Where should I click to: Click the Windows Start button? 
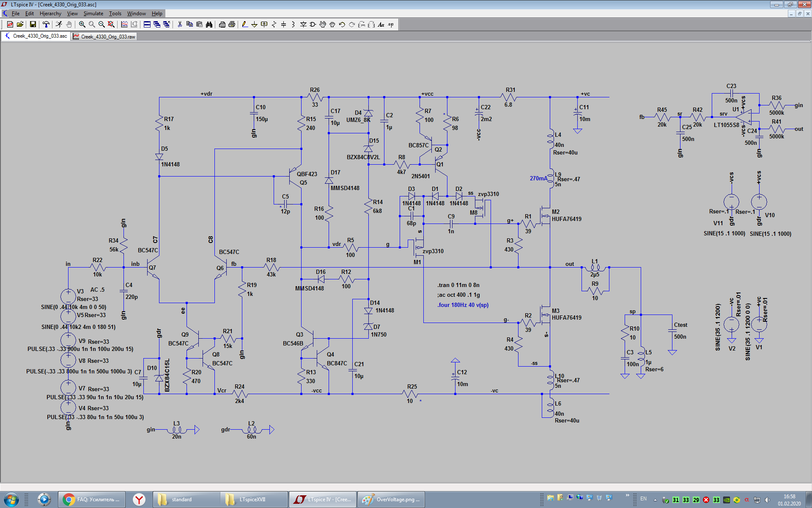(11, 500)
